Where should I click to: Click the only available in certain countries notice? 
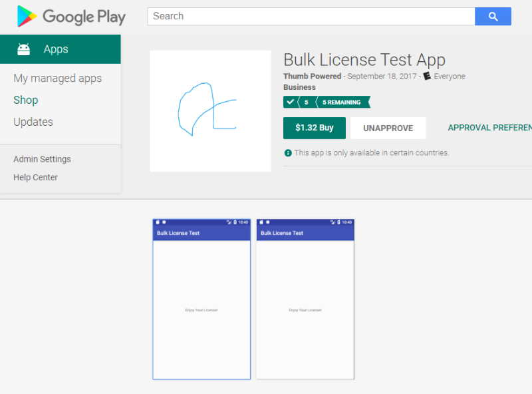click(372, 153)
